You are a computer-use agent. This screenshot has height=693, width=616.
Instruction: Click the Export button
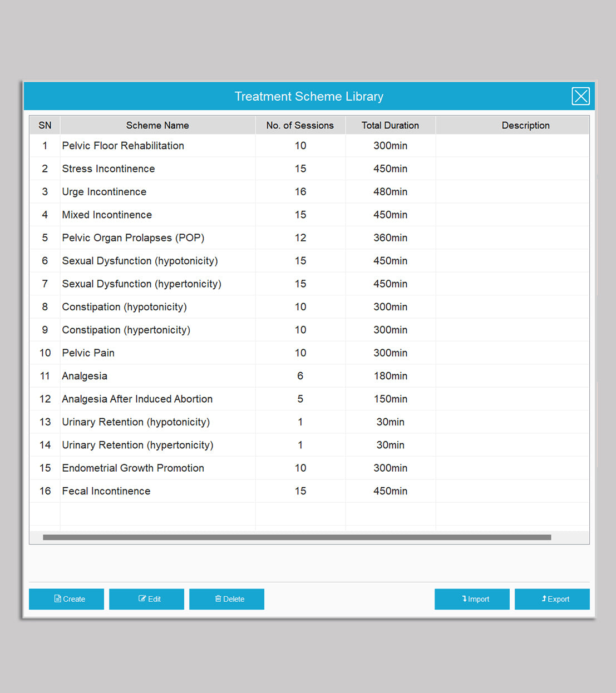pos(552,599)
